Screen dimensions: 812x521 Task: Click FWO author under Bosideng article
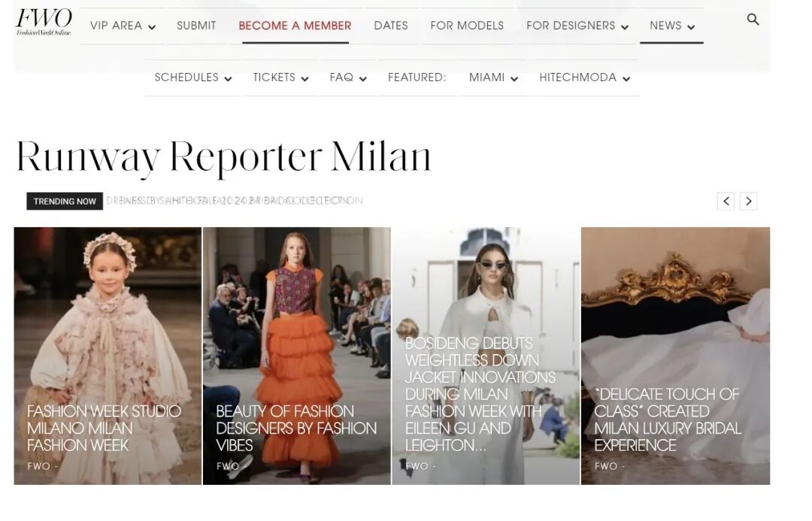[x=417, y=466]
